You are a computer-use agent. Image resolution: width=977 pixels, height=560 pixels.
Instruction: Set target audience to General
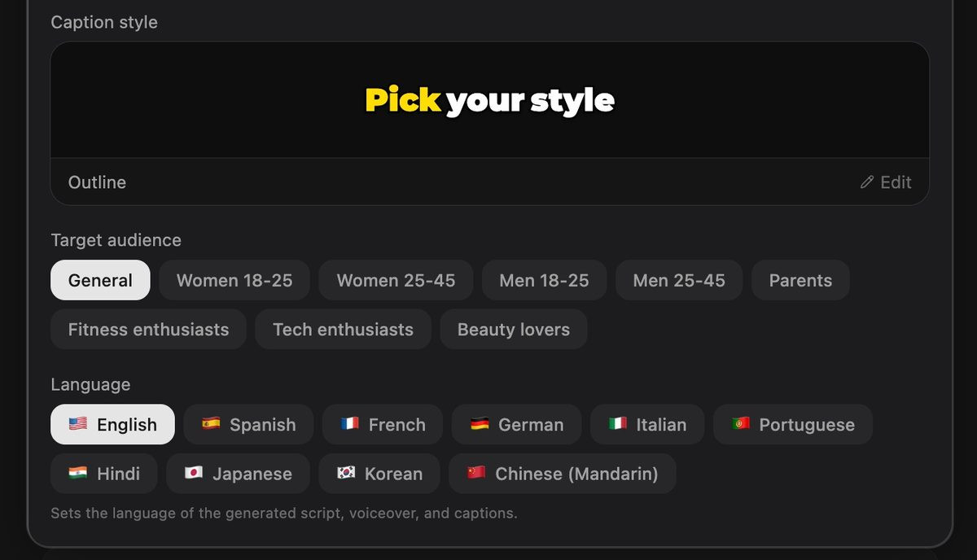coord(100,280)
